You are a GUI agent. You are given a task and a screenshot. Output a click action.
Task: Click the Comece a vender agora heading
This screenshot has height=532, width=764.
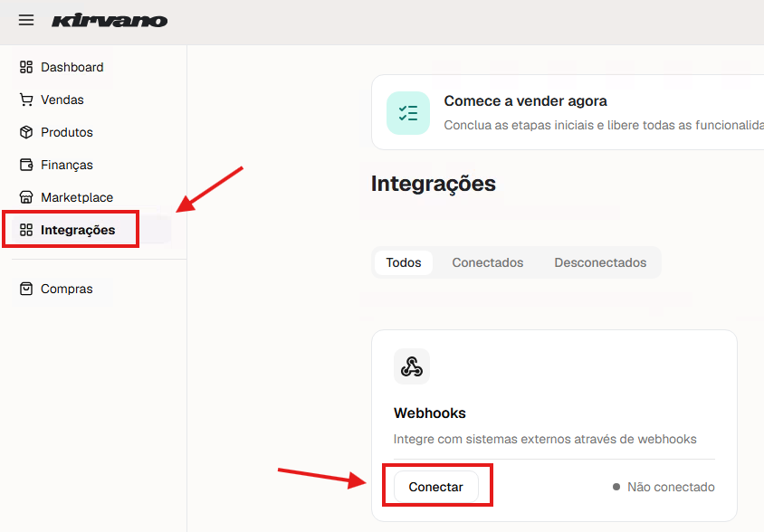pyautogui.click(x=525, y=100)
